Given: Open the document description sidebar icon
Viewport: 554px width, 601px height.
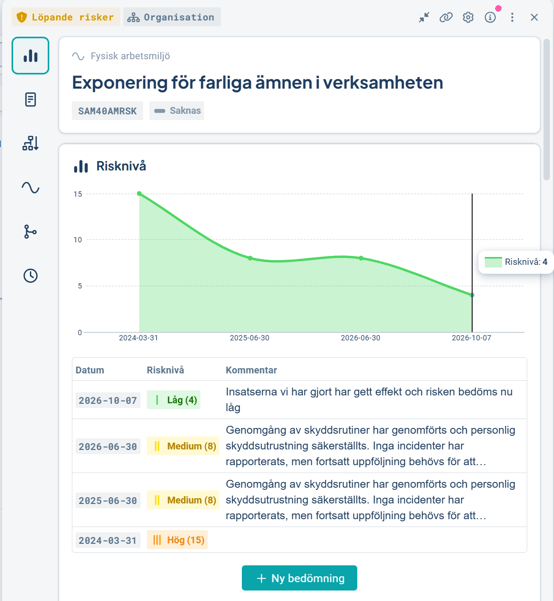Looking at the screenshot, I should coord(30,100).
